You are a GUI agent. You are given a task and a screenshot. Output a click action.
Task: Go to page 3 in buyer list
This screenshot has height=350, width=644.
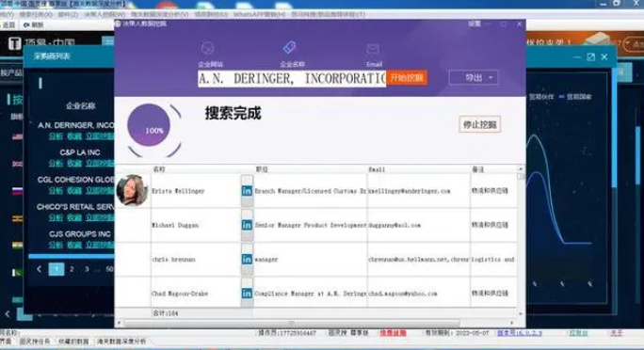click(x=87, y=269)
